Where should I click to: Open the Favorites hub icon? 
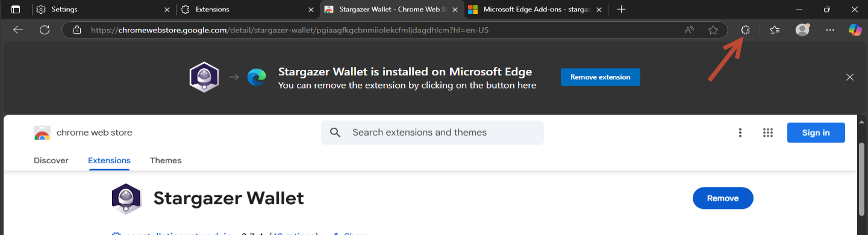click(775, 30)
